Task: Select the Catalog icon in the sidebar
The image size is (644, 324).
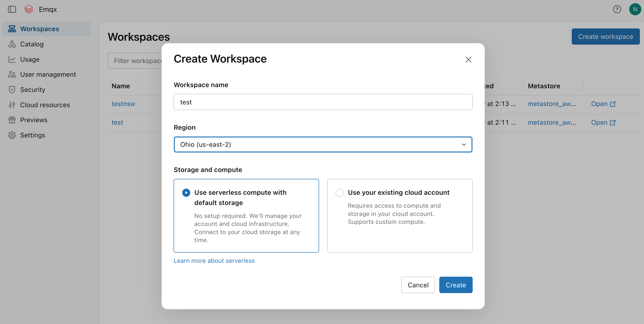Action: click(x=12, y=44)
